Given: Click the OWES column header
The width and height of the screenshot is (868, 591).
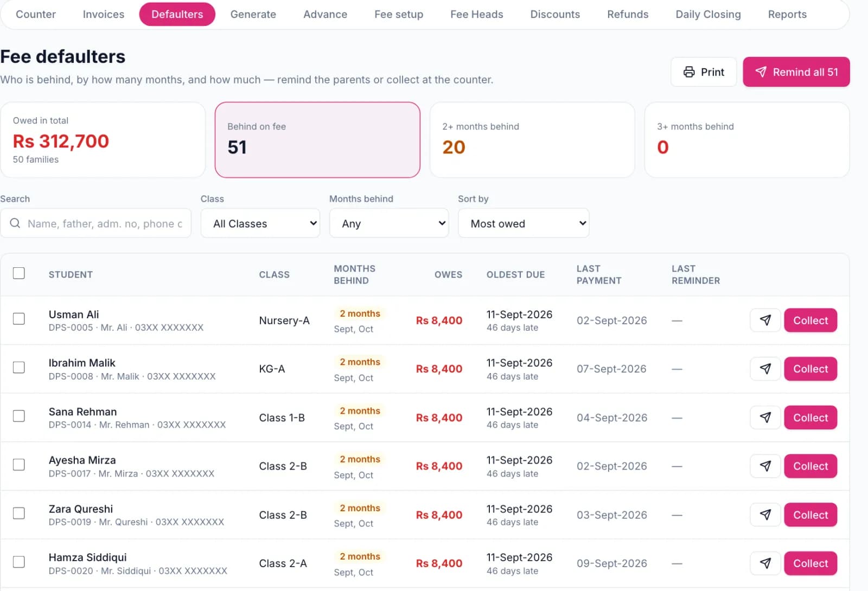Looking at the screenshot, I should 448,274.
